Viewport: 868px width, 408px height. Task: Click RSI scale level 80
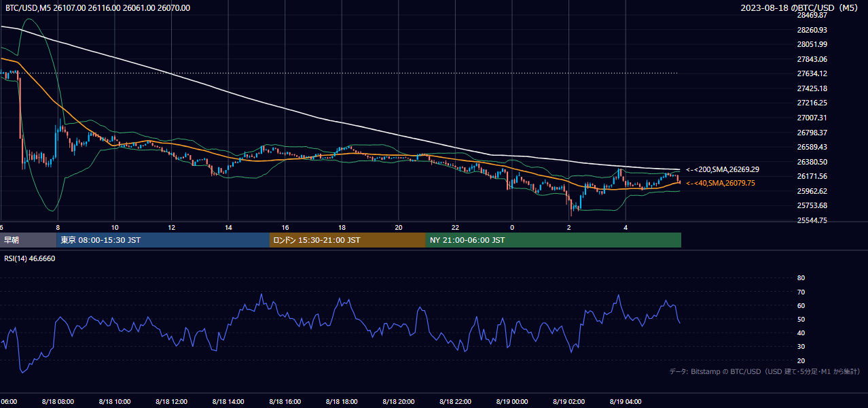[801, 278]
